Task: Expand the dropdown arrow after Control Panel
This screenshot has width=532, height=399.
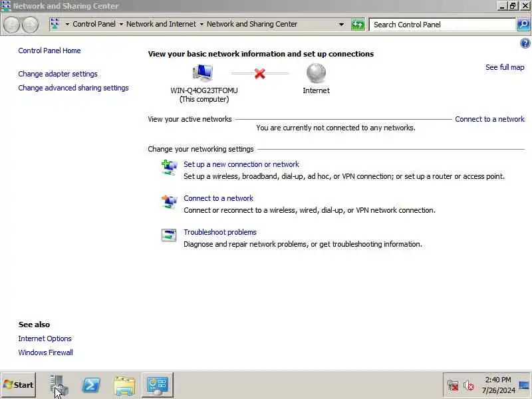Action: coord(121,24)
